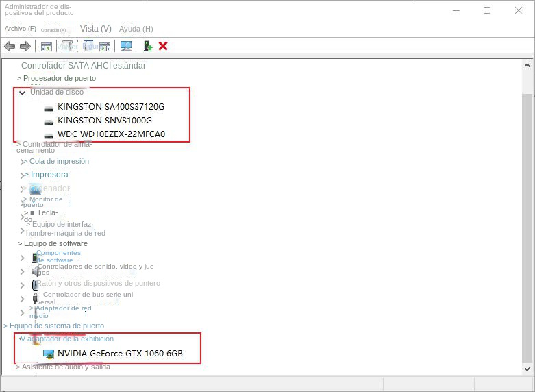Screen dimensions: 535x392
Task: Select the Ratón y otros dispositivos label
Action: point(98,284)
